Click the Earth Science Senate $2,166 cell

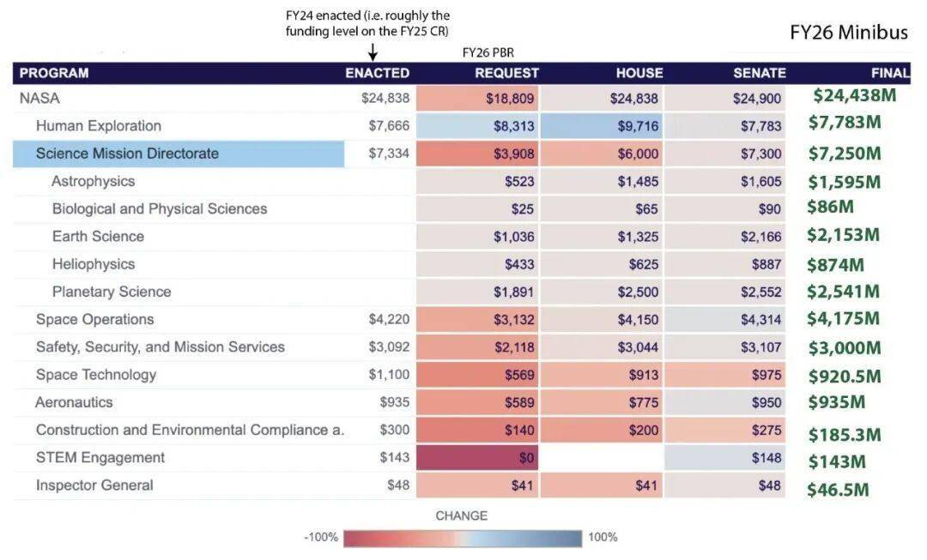725,237
